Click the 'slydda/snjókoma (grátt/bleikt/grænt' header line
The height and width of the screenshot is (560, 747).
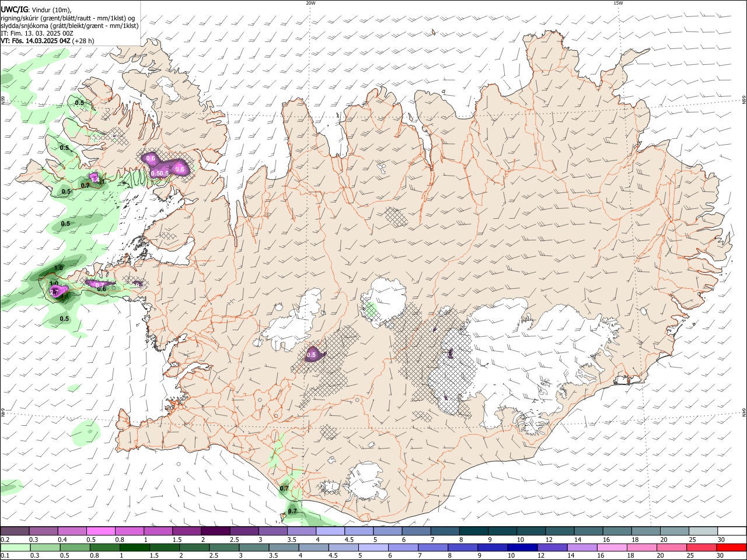click(x=69, y=26)
